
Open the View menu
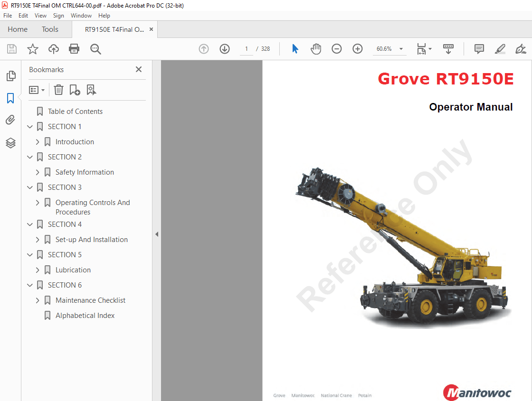point(40,15)
